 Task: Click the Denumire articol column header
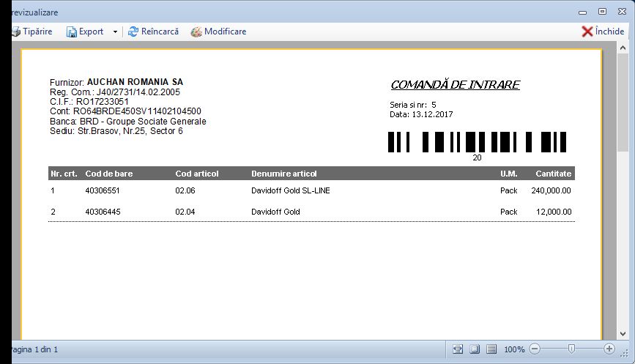284,174
